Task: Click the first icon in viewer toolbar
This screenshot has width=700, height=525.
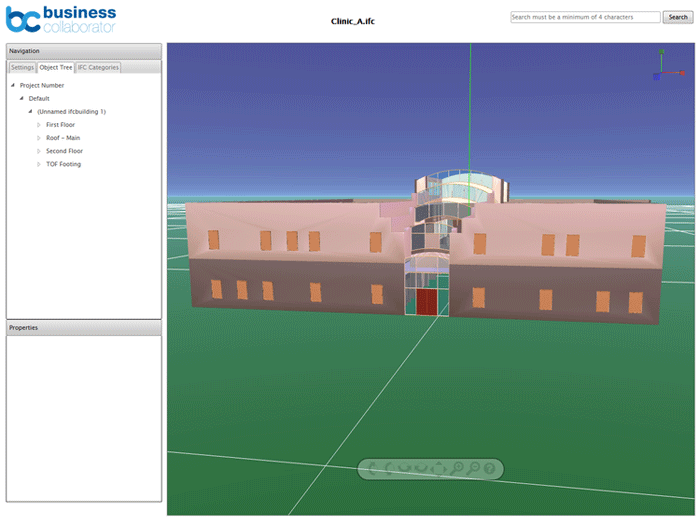Action: point(372,468)
